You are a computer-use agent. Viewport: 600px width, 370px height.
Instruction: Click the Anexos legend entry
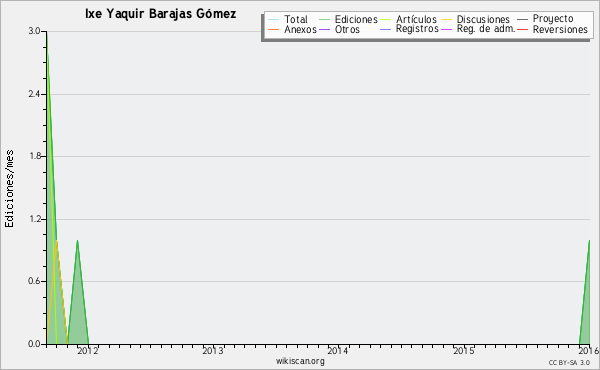click(292, 29)
